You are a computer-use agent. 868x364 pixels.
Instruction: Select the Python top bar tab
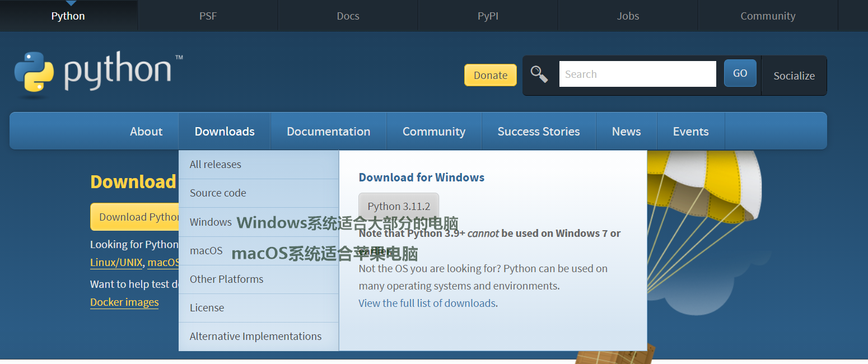coord(68,16)
